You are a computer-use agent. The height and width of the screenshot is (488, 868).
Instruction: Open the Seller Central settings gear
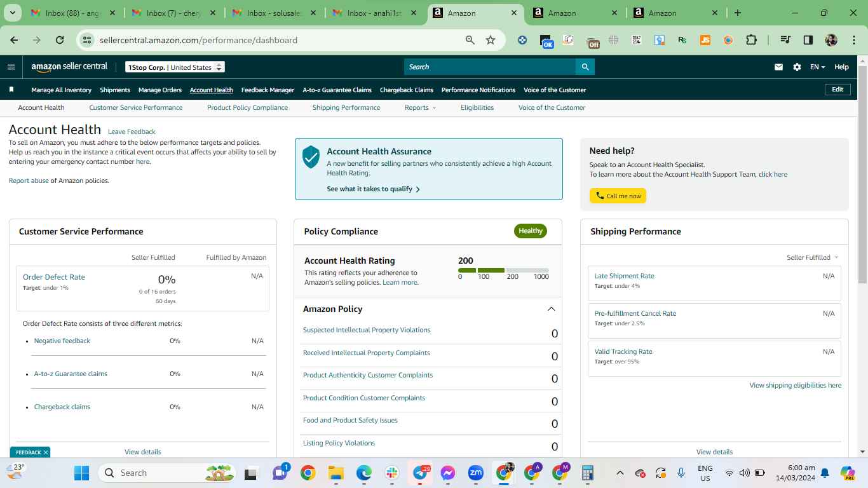pyautogui.click(x=797, y=67)
